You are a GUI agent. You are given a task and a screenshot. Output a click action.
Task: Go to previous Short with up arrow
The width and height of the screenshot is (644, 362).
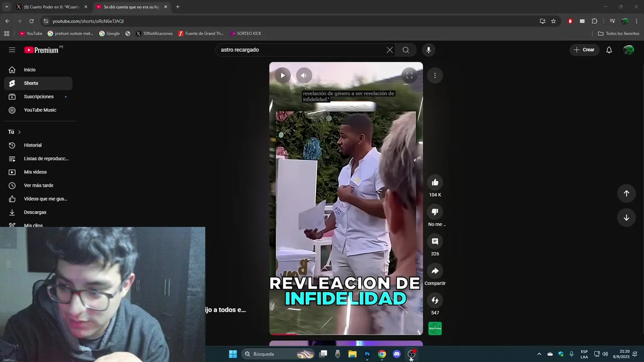[626, 194]
